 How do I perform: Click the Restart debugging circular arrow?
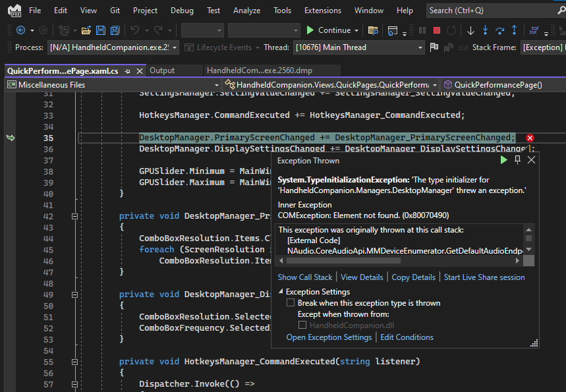coord(451,30)
